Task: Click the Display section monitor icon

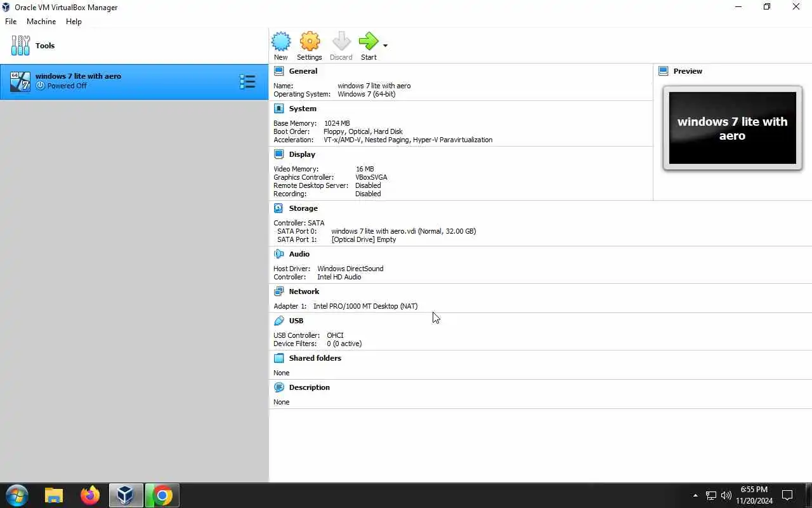Action: pos(278,154)
